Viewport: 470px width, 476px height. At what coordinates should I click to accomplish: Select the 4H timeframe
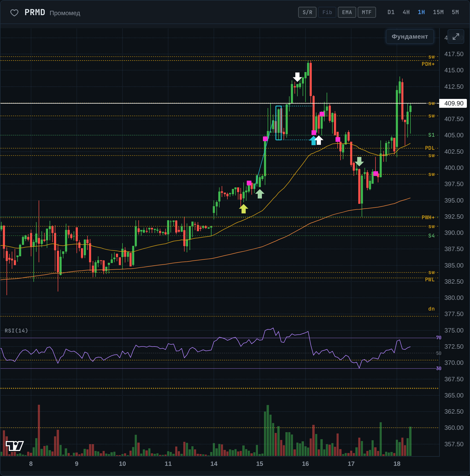click(x=406, y=12)
